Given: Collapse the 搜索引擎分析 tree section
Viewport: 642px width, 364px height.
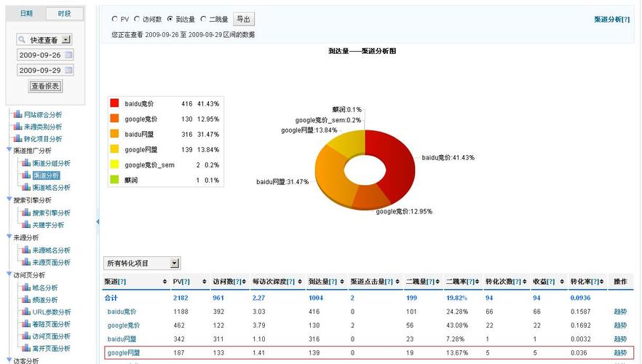Looking at the screenshot, I should [x=9, y=199].
